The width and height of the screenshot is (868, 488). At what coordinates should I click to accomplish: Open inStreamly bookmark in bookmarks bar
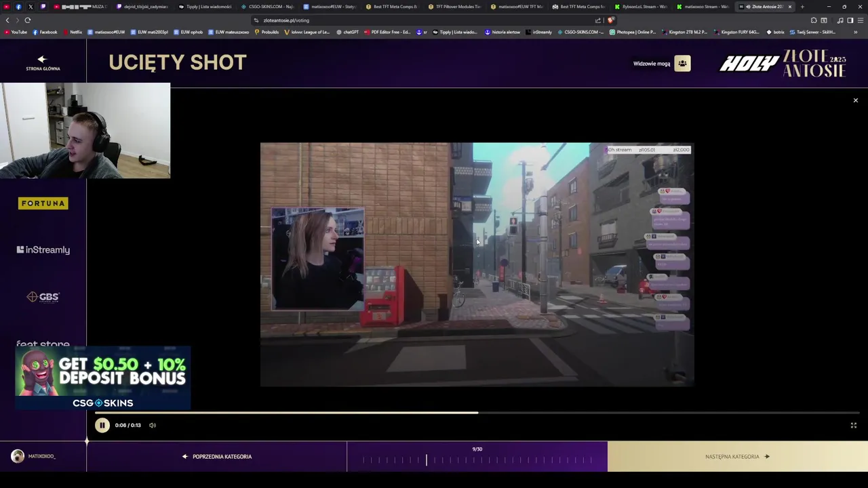(x=538, y=32)
